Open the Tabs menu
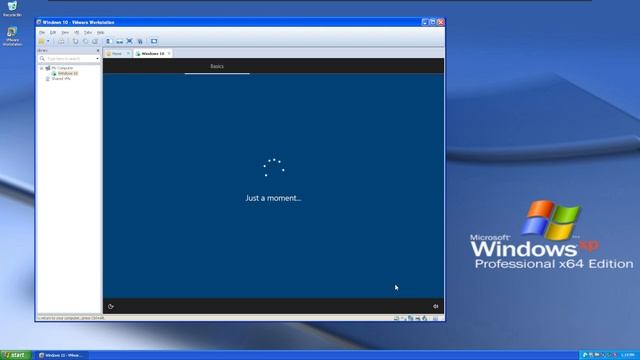The image size is (640, 360). pyautogui.click(x=88, y=32)
